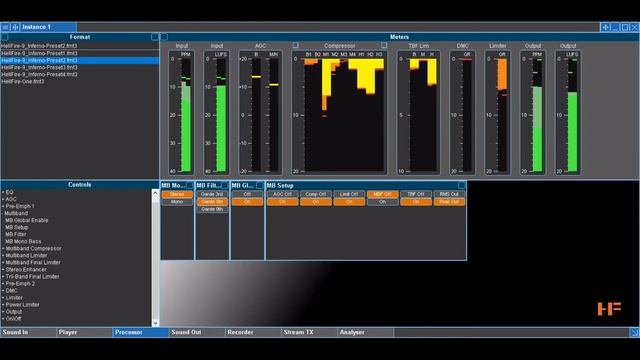The width and height of the screenshot is (640, 360).
Task: Switch to the Stream TX tab
Action: tap(310, 332)
